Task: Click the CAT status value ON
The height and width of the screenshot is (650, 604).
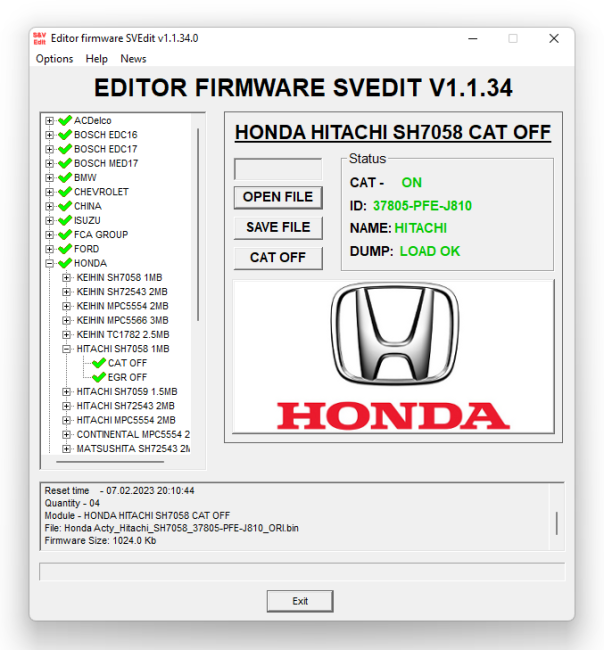Action: click(x=411, y=182)
